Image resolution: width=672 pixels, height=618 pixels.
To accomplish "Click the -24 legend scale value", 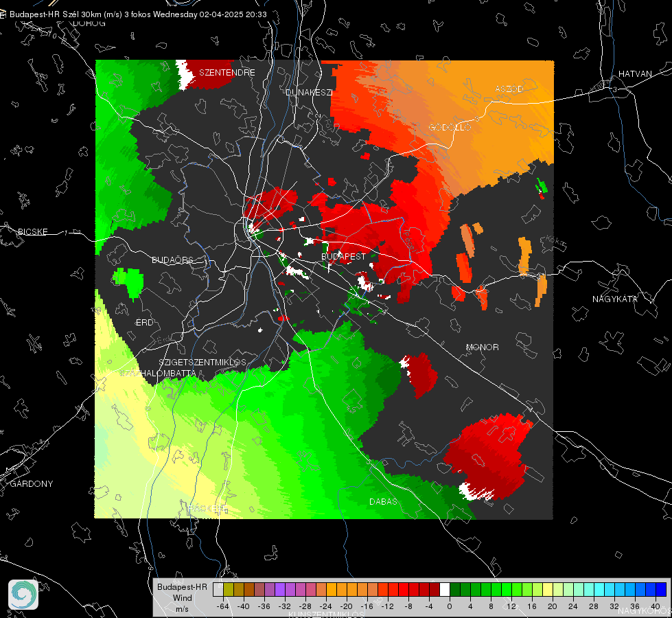I will [x=326, y=606].
